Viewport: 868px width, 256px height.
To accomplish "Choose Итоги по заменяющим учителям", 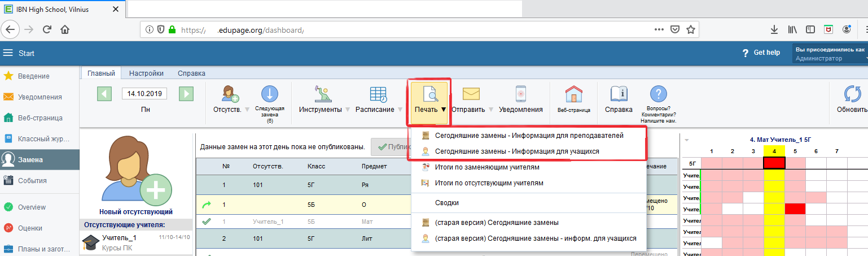I will (x=529, y=167).
